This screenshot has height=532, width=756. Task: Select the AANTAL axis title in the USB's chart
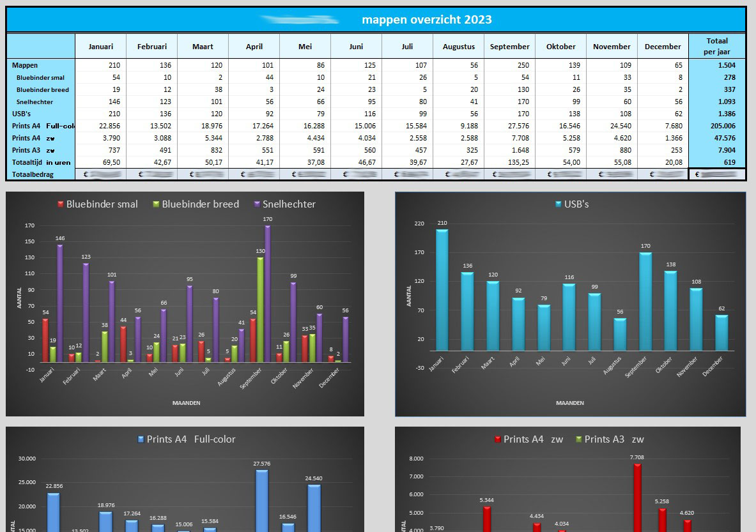pyautogui.click(x=409, y=296)
